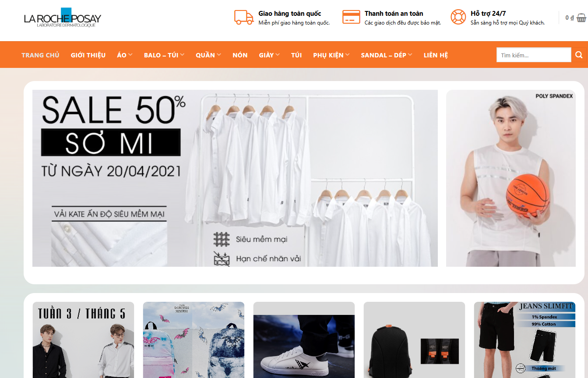Click in the Tìm kiếm search field
The height and width of the screenshot is (378, 588).
click(x=533, y=55)
